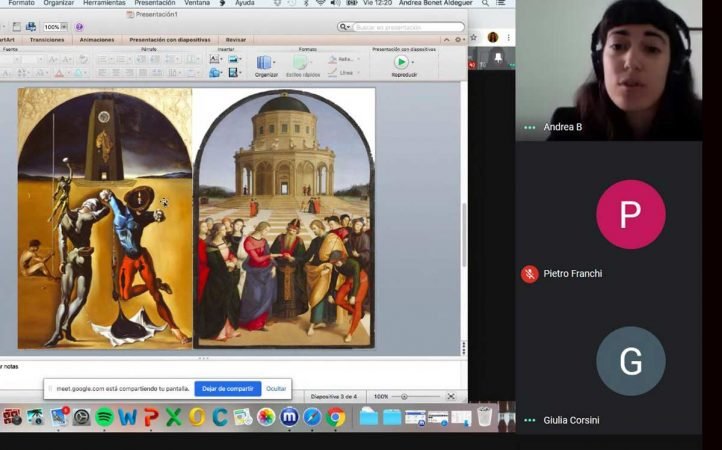This screenshot has height=450, width=722.
Task: Open Photo Booth from the Dock
Action: pos(12,416)
